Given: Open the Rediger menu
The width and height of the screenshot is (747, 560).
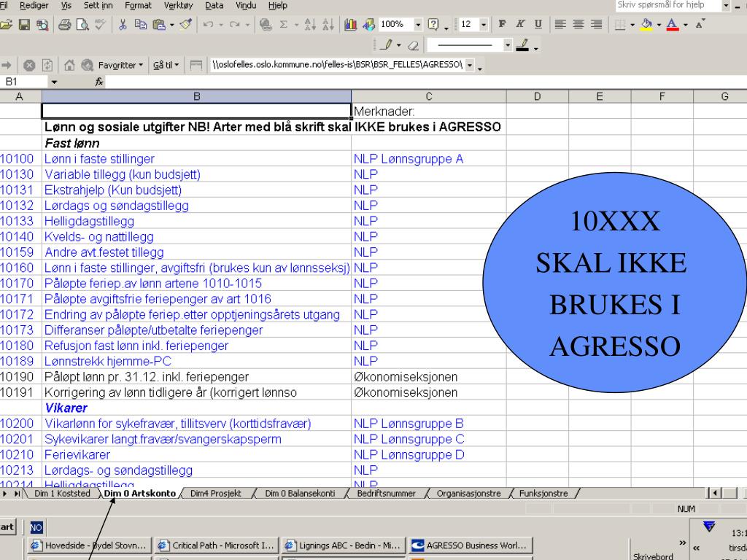Looking at the screenshot, I should [34, 5].
